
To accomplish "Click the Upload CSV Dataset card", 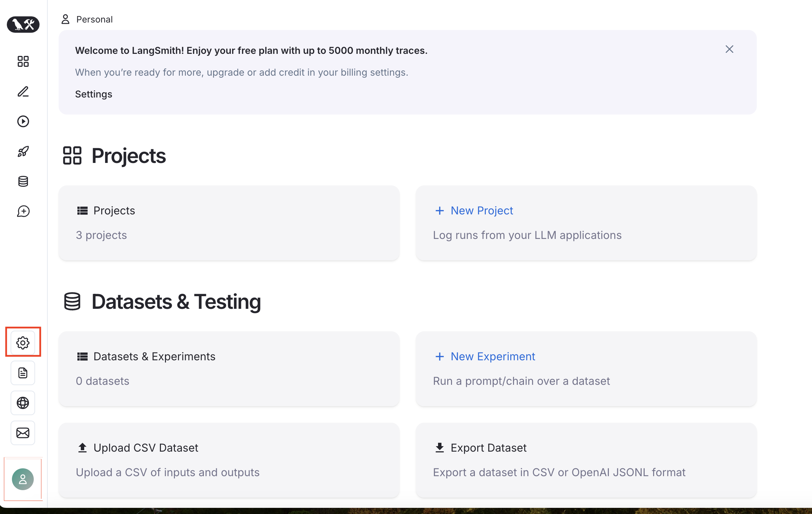I will pyautogui.click(x=229, y=460).
